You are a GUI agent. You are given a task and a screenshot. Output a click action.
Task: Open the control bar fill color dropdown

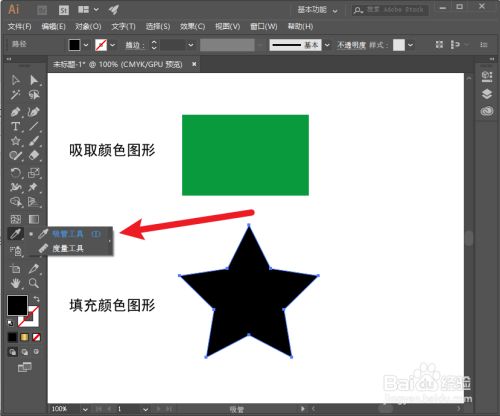(86, 45)
